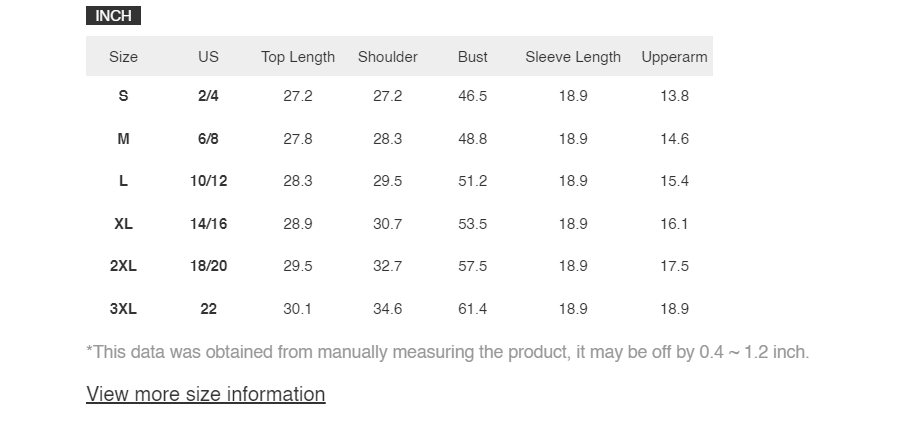This screenshot has width=906, height=435.
Task: Select the 2XL size row label
Action: (x=123, y=266)
